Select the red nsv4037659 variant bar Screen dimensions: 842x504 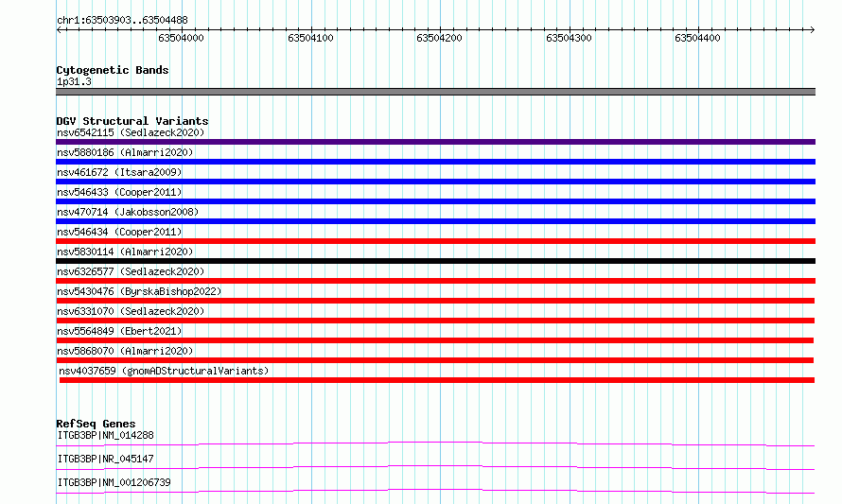pos(436,380)
